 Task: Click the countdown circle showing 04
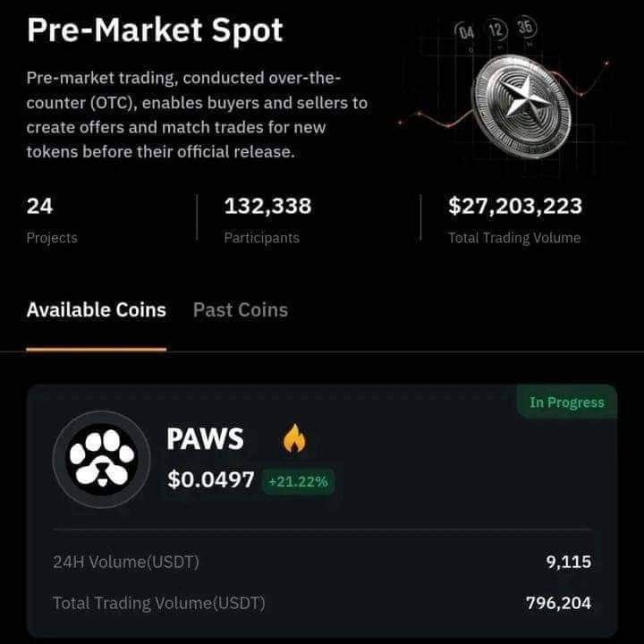467,33
